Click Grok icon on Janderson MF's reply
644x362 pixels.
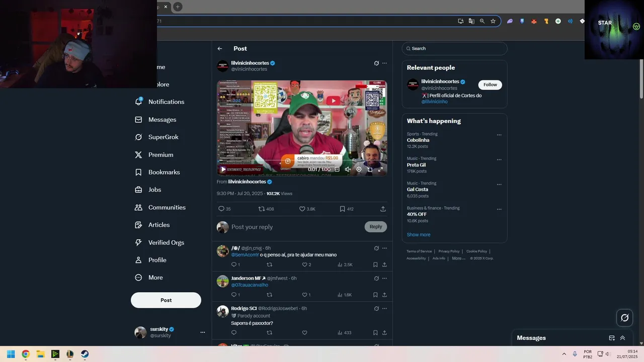(x=376, y=279)
